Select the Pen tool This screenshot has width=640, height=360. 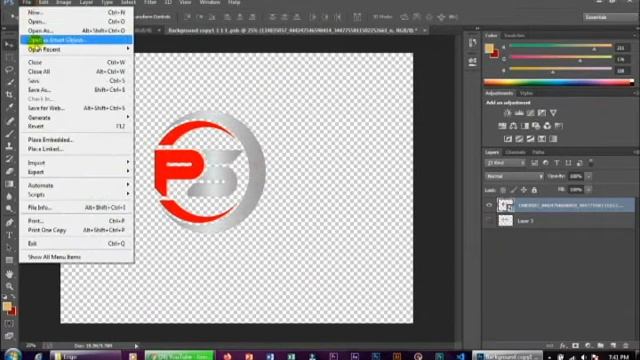9,222
